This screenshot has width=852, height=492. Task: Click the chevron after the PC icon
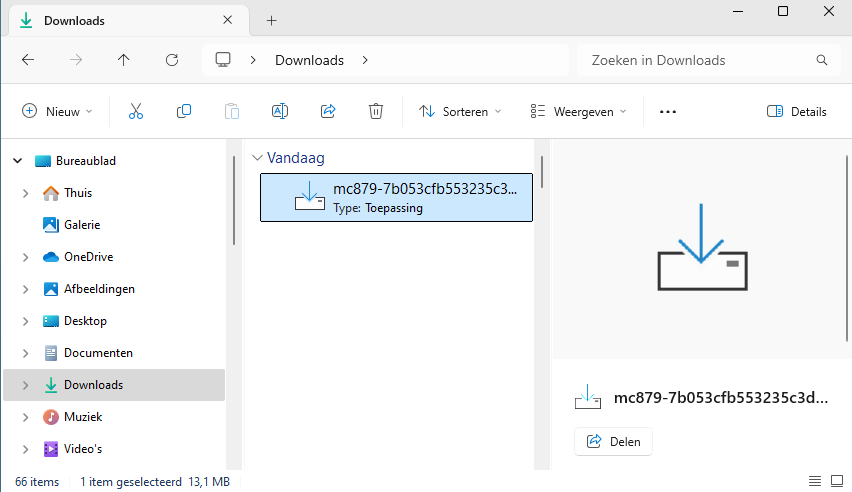coord(253,60)
